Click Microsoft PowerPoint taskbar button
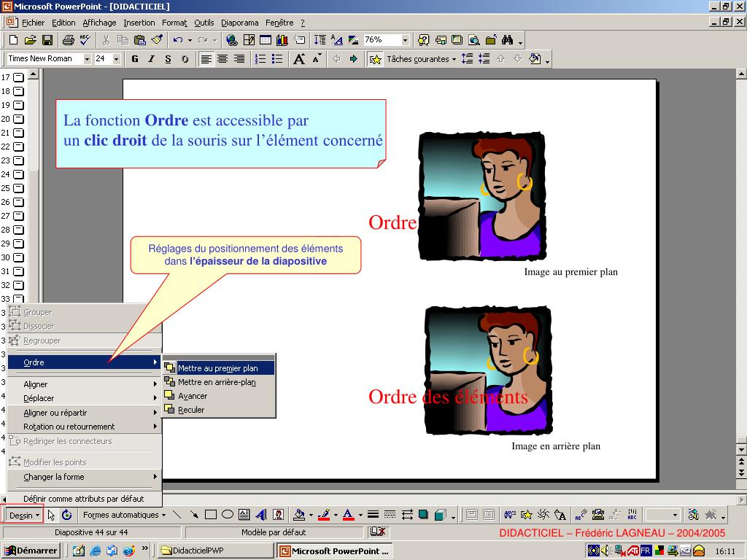Viewport: 747px width, 560px height. 335,551
